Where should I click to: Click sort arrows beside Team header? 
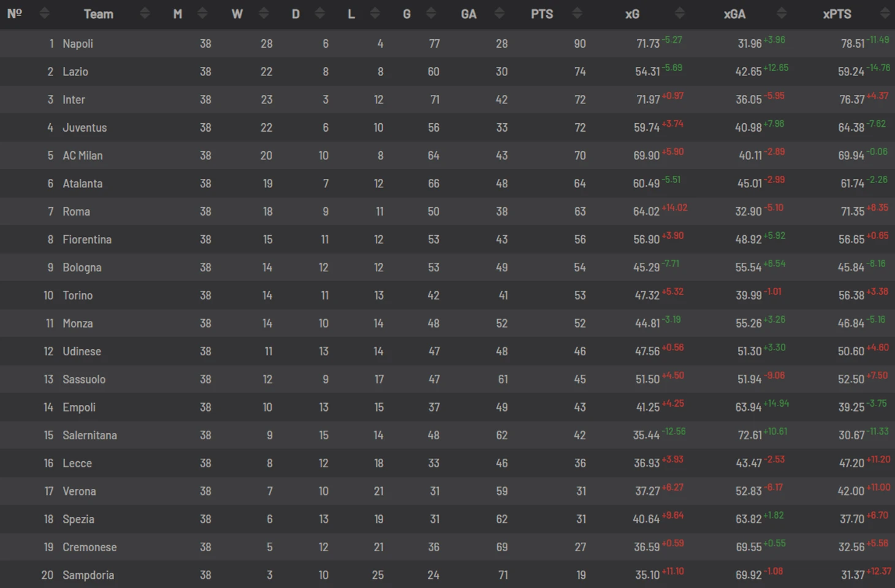145,13
